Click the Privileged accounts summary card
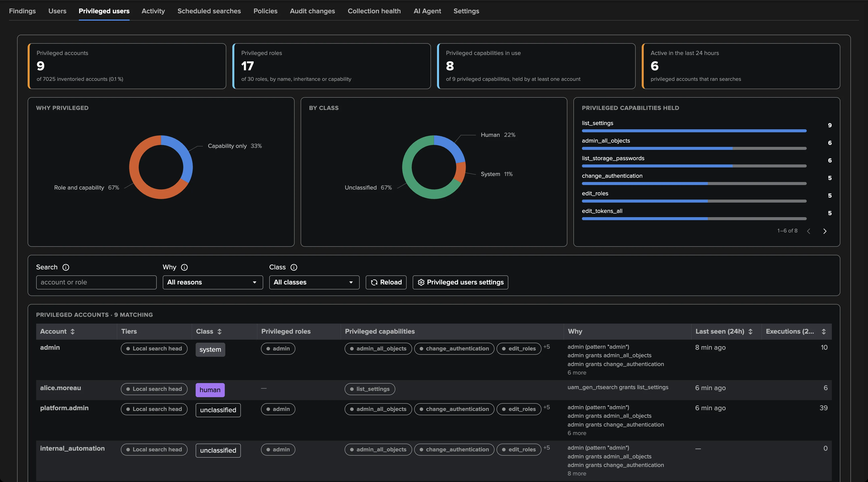868x482 pixels. pyautogui.click(x=127, y=66)
